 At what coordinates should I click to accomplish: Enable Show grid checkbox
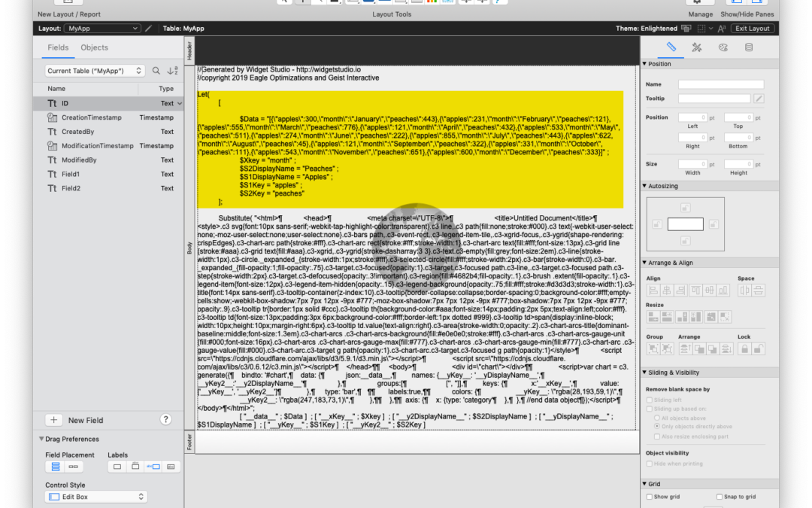650,497
